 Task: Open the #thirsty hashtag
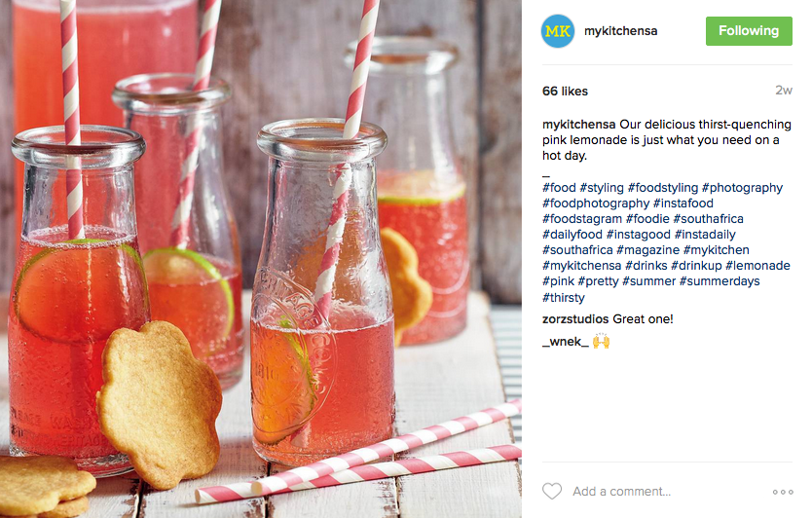[x=564, y=297]
